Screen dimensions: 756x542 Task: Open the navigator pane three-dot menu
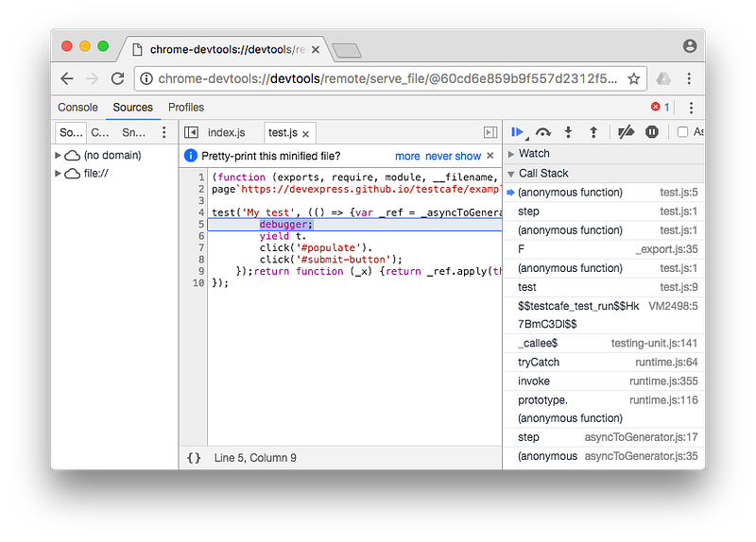pos(163,132)
